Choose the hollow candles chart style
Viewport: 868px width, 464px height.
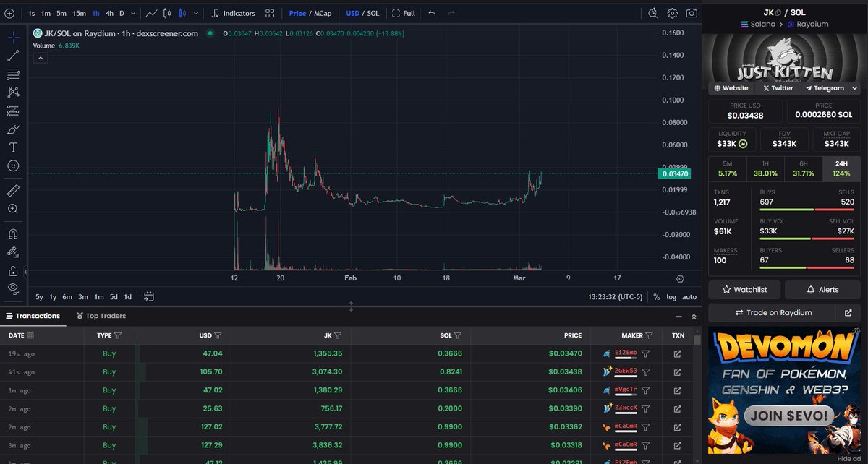tap(168, 13)
